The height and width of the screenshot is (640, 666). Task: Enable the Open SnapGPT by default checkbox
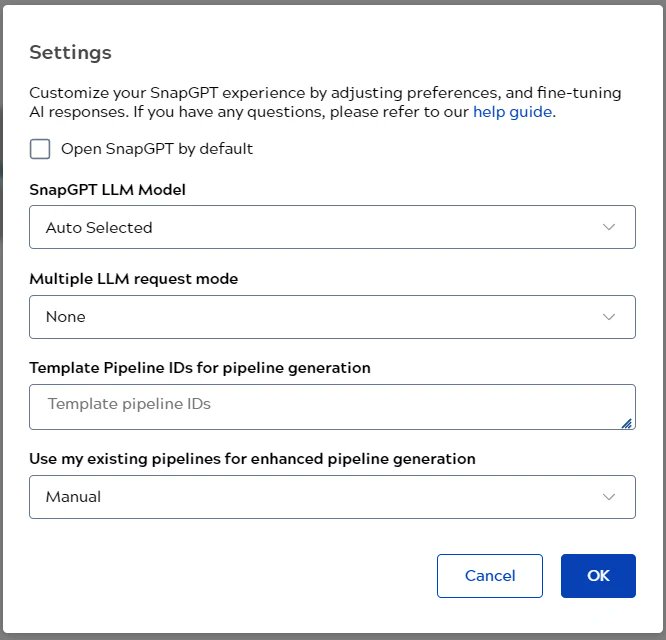click(x=40, y=149)
